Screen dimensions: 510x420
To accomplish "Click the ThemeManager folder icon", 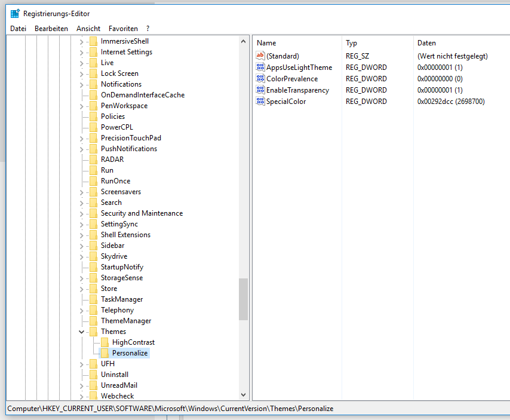I will [x=93, y=321].
